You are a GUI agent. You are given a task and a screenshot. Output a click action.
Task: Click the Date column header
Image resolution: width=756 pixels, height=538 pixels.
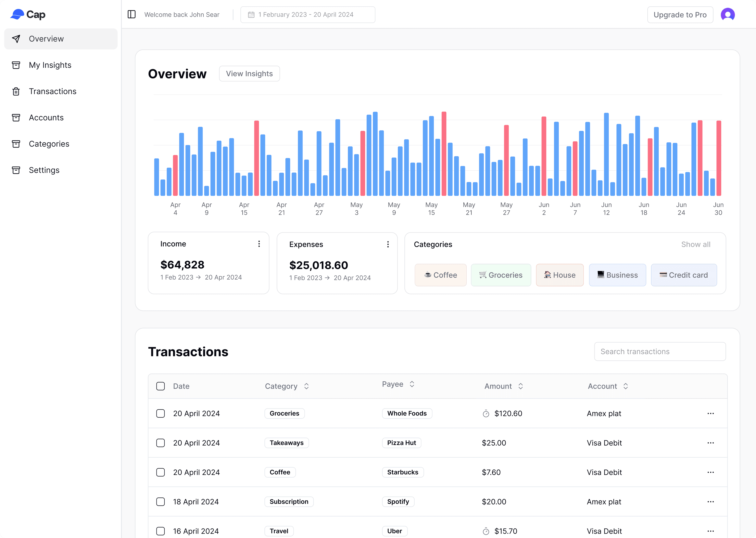[181, 386]
